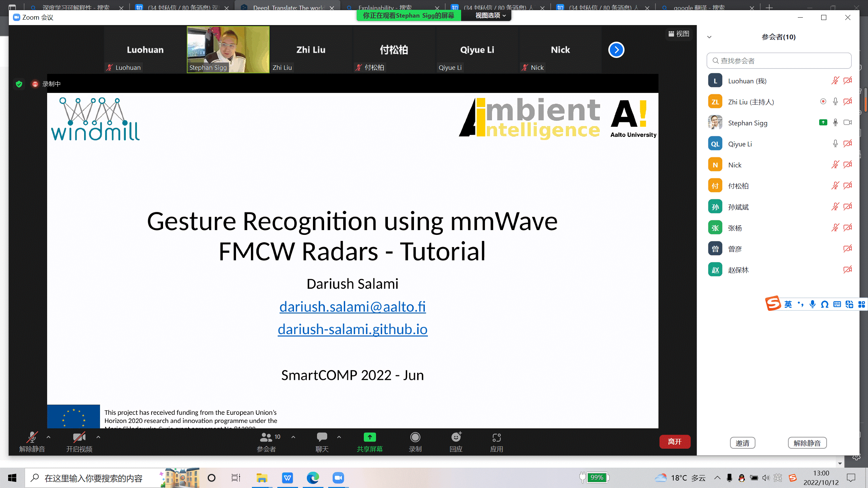Click the green encryption shield icon

pos(19,84)
